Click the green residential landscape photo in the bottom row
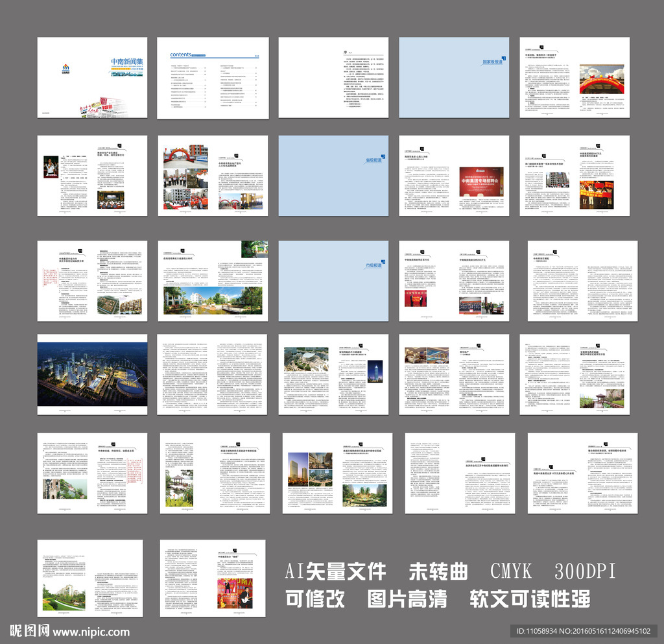The image size is (664, 644). (64, 597)
